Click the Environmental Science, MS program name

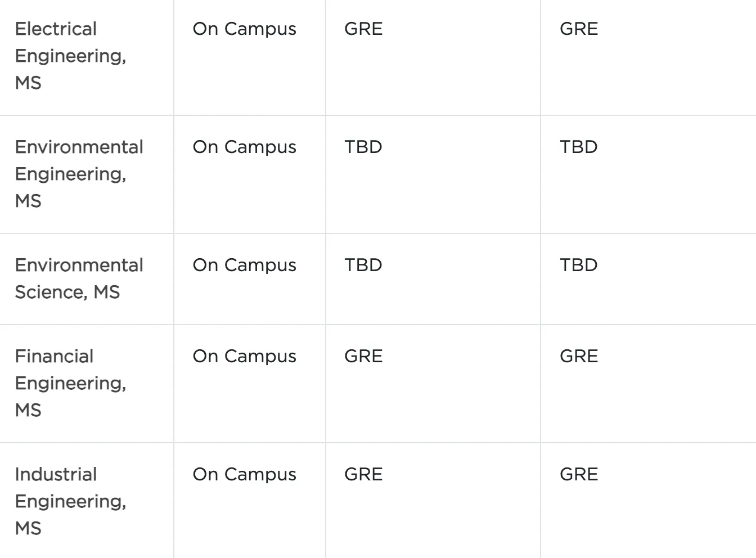[79, 278]
